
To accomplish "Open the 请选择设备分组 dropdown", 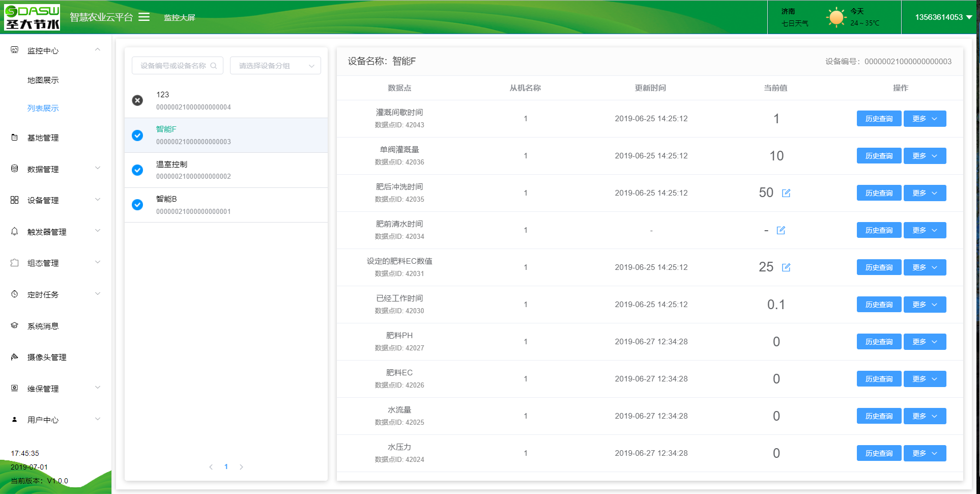I will point(275,66).
